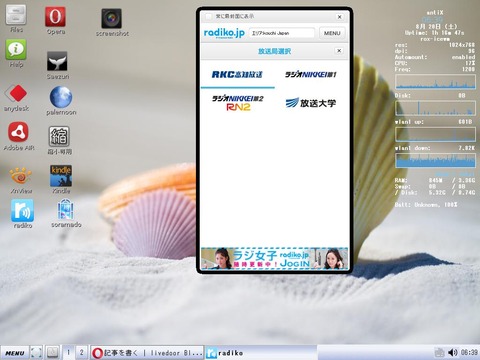
Task: Activate the radiko taskbar entry
Action: tap(260, 353)
